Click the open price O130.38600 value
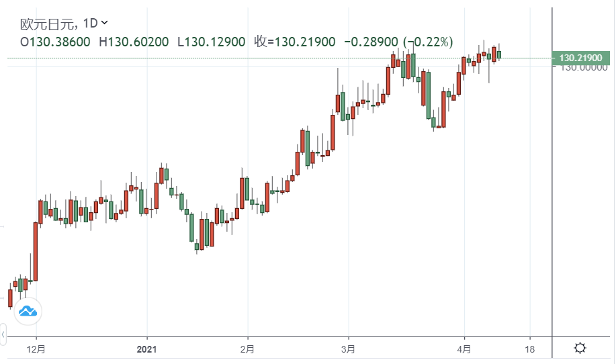The height and width of the screenshot is (364, 616). click(55, 42)
